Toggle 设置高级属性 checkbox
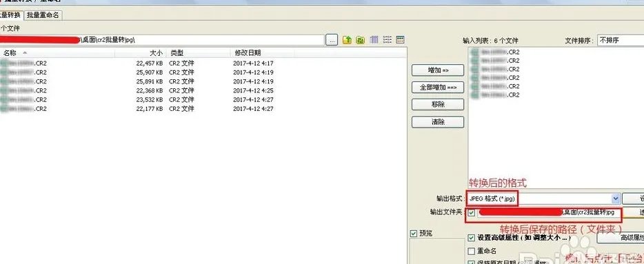 [472, 238]
